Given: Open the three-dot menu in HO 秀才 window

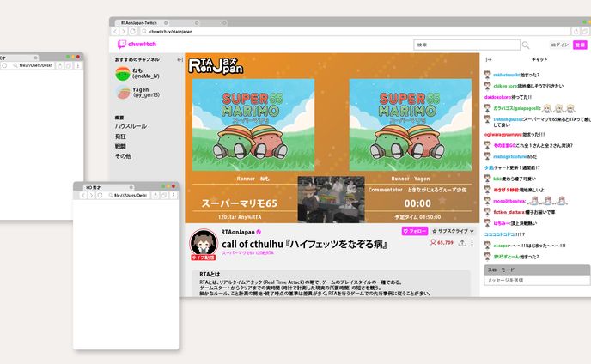Looking at the screenshot, I should (173, 195).
